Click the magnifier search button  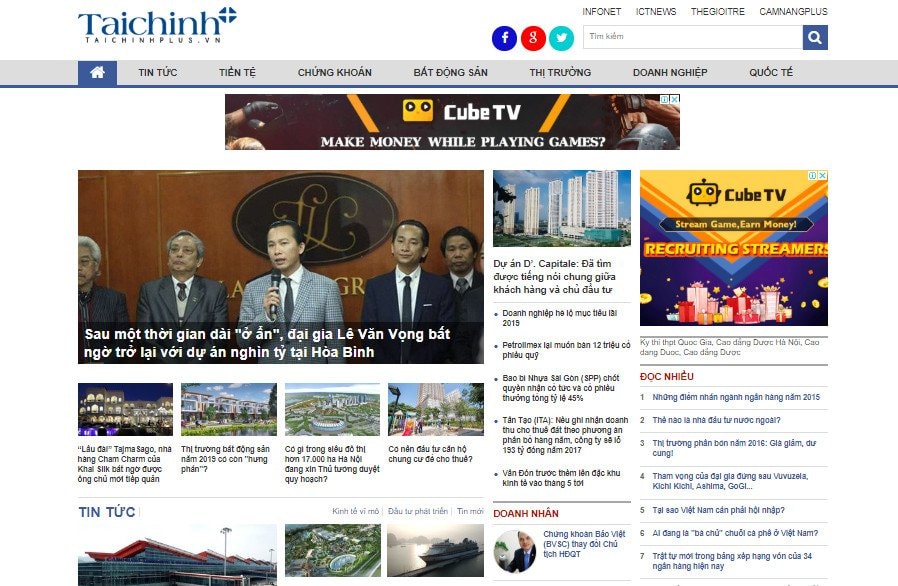[815, 38]
